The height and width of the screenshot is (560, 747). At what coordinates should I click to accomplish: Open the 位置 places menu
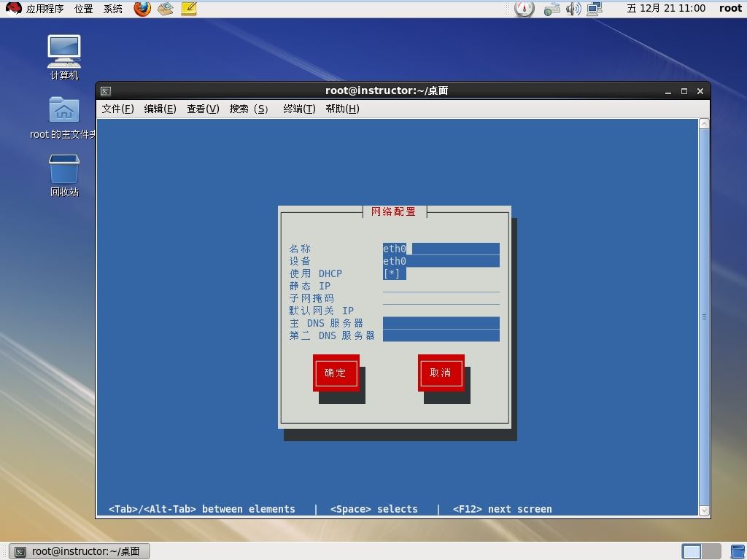(84, 9)
